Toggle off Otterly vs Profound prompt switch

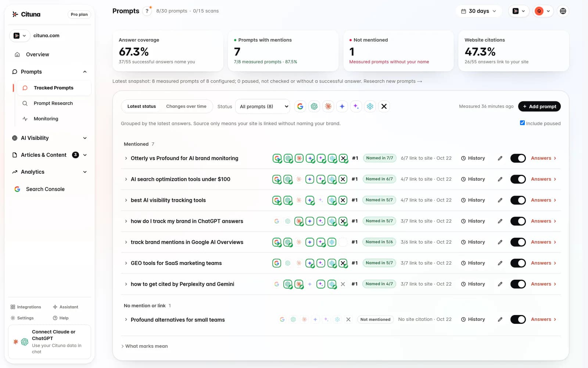coord(518,158)
